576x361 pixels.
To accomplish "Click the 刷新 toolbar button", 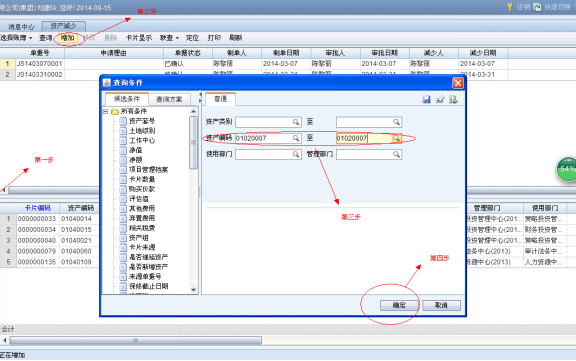I will point(235,37).
